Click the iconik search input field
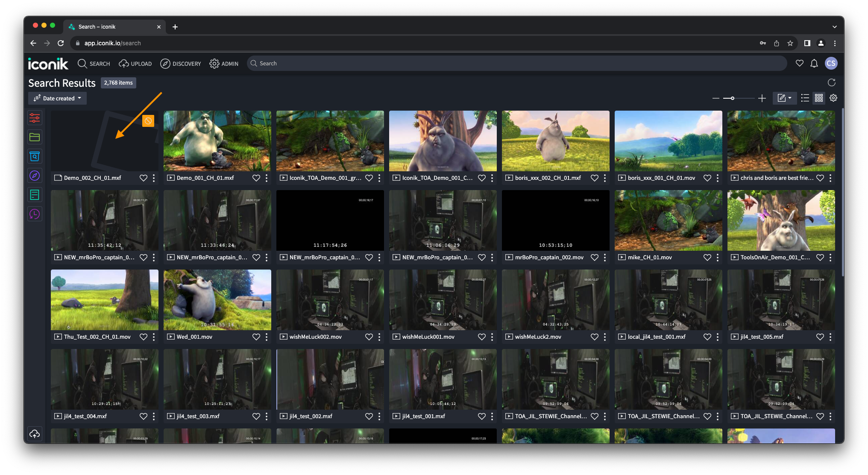Screen dimensions: 868x475 [517, 63]
